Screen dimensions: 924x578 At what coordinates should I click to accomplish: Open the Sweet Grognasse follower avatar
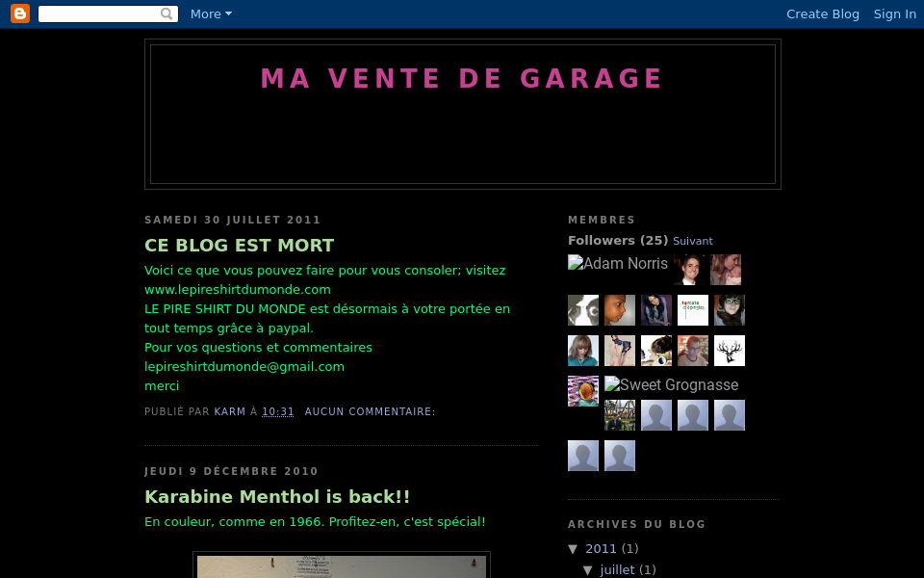(672, 384)
